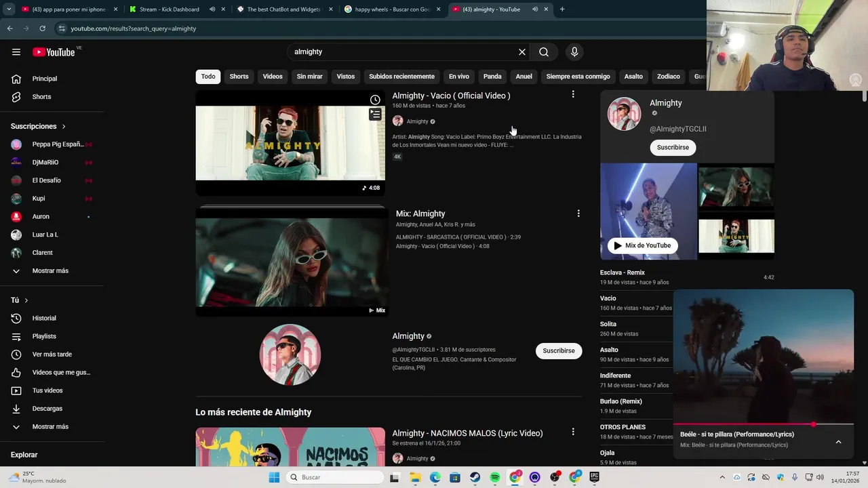The height and width of the screenshot is (488, 868).
Task: Open the weather widget on taskbar
Action: pos(37,477)
